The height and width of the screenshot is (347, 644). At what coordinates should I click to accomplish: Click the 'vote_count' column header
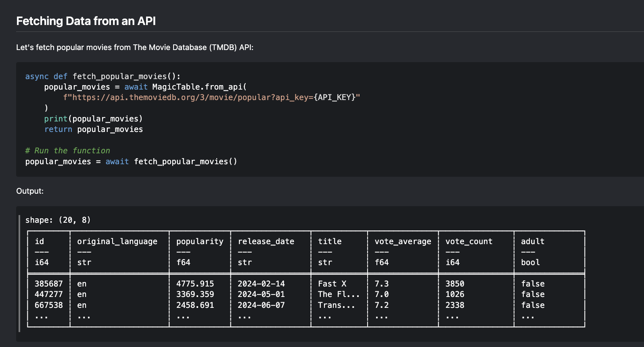click(x=469, y=241)
